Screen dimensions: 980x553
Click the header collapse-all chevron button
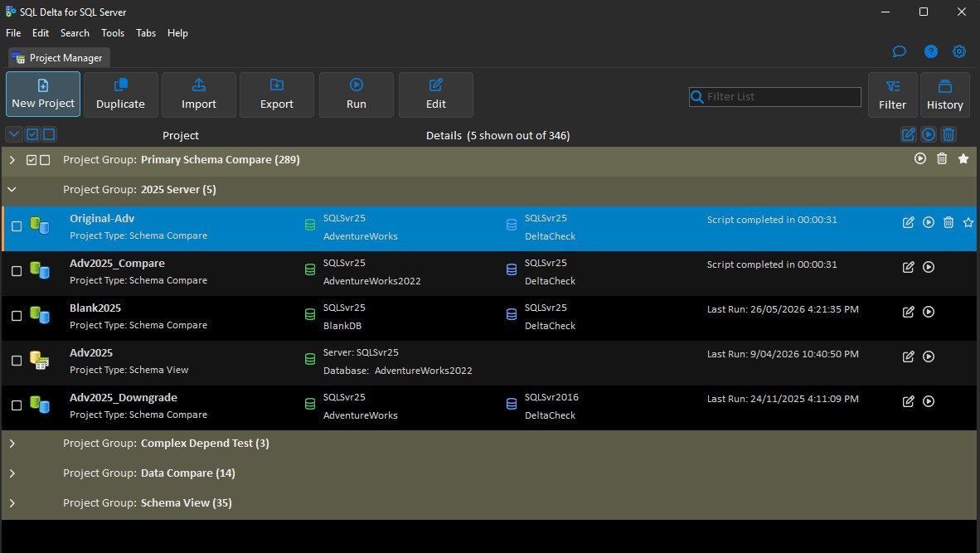coord(14,134)
